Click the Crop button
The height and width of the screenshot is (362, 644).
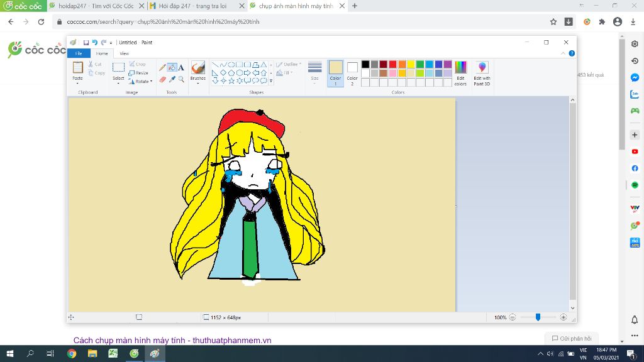(138, 64)
